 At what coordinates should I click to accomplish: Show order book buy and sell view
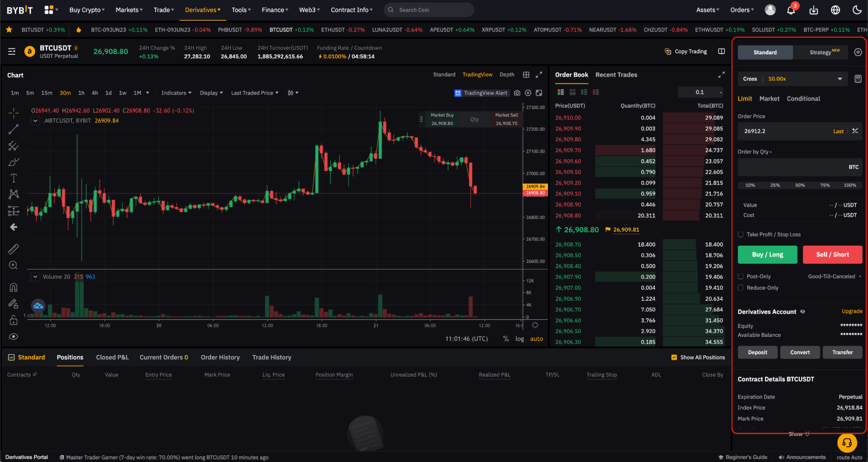point(561,92)
